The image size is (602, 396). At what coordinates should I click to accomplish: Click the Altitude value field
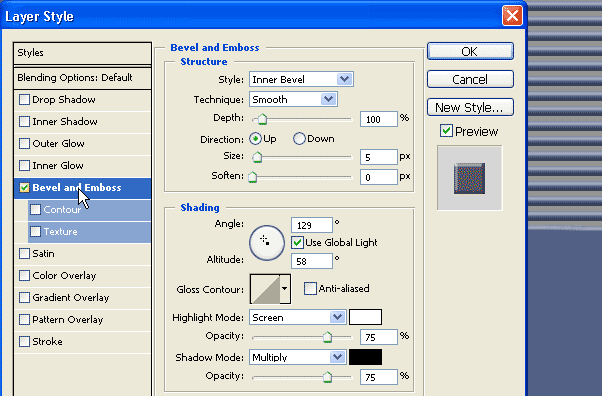[x=312, y=262]
